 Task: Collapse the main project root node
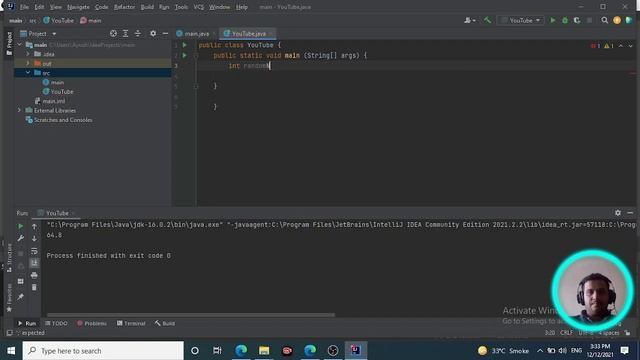[x=19, y=44]
